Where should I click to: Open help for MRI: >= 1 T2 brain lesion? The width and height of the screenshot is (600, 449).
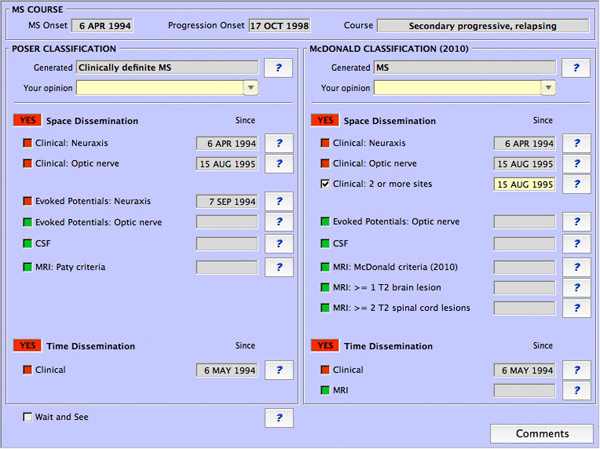pyautogui.click(x=577, y=288)
